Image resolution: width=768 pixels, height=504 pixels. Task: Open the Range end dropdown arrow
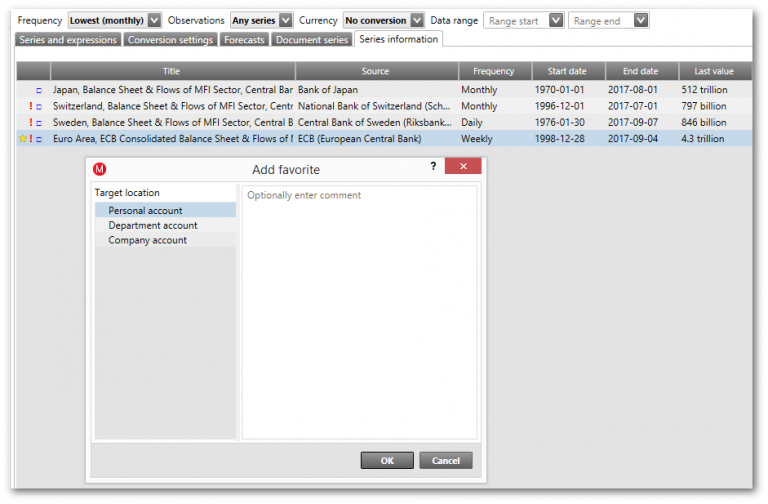[x=641, y=20]
